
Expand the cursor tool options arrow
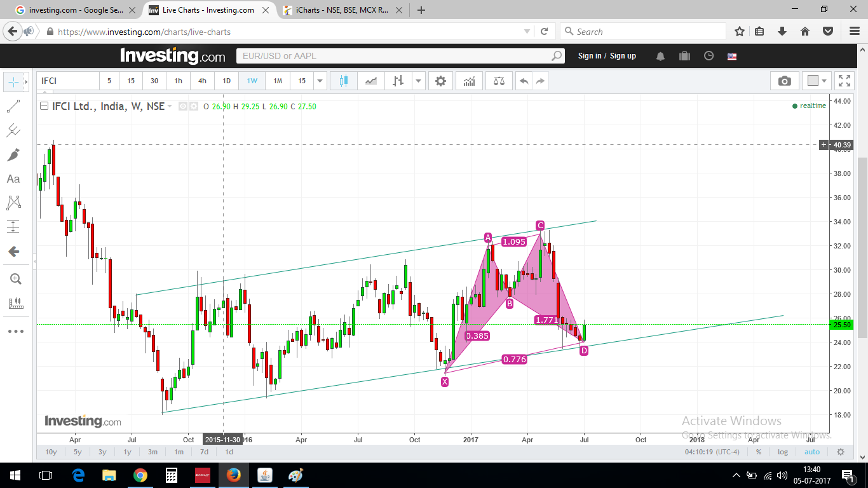tap(26, 82)
